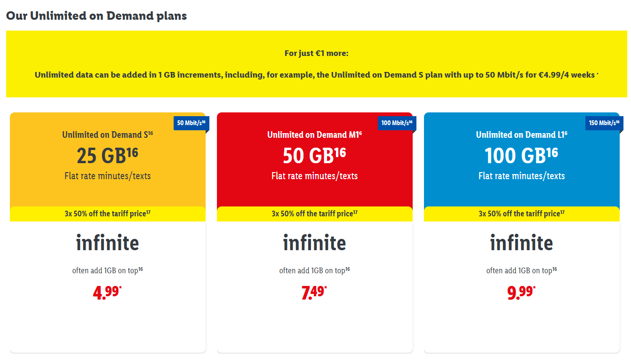The width and height of the screenshot is (631, 364).
Task: Click the "Our Unlimited on Demand plans" heading
Action: [96, 16]
